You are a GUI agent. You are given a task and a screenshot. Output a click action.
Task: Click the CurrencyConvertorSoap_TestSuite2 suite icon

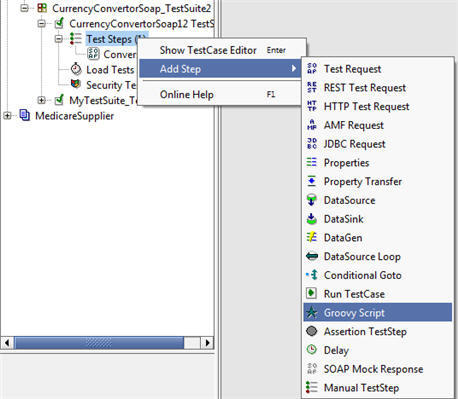click(x=42, y=8)
